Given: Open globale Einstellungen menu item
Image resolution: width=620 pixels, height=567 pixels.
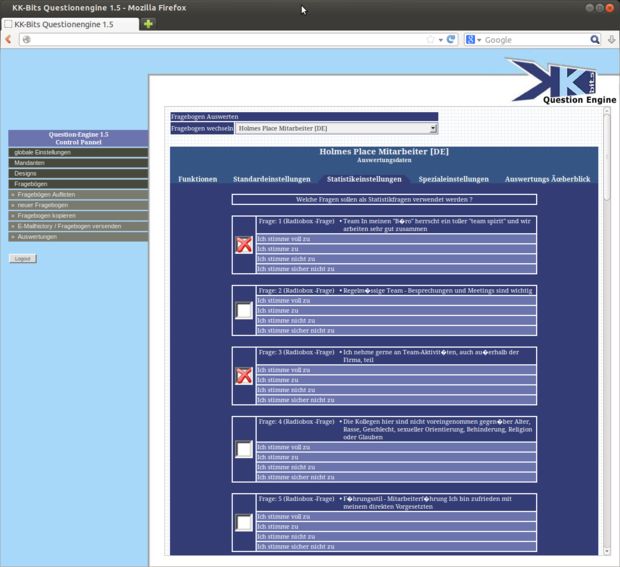Looking at the screenshot, I should [x=78, y=152].
